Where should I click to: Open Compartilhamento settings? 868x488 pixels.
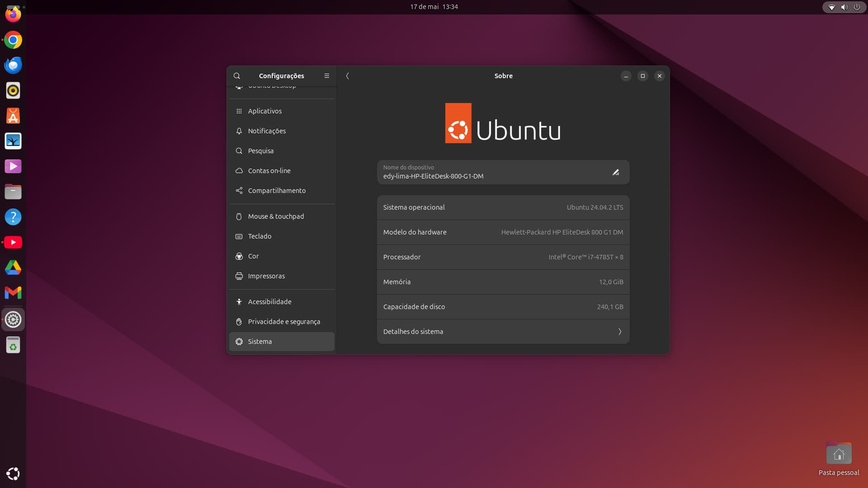coord(282,191)
